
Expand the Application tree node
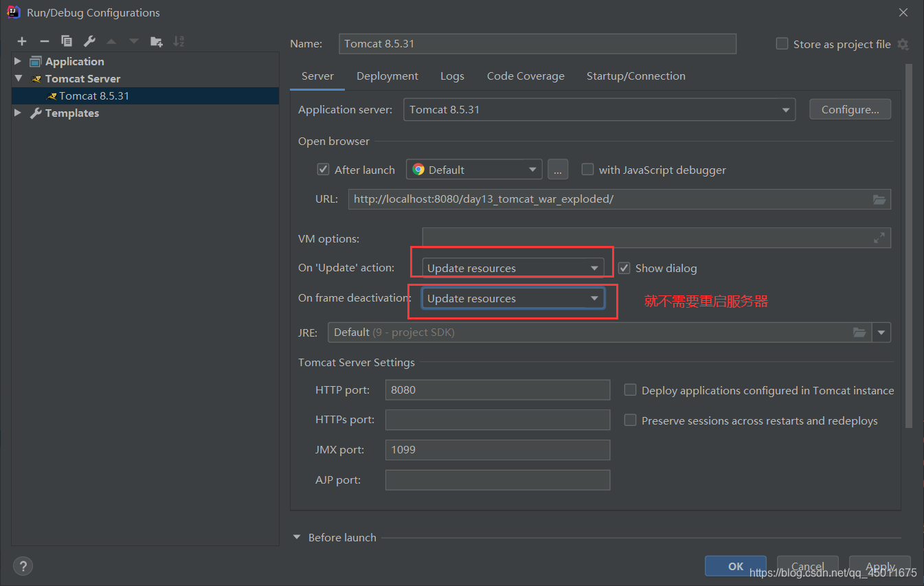pyautogui.click(x=18, y=61)
